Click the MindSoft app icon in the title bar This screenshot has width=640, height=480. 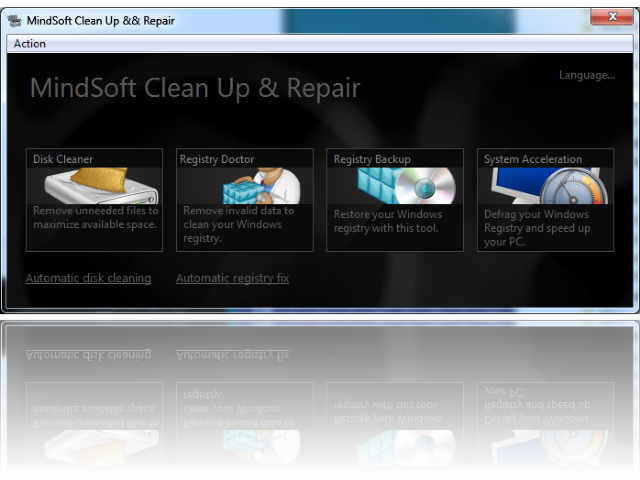coord(15,20)
